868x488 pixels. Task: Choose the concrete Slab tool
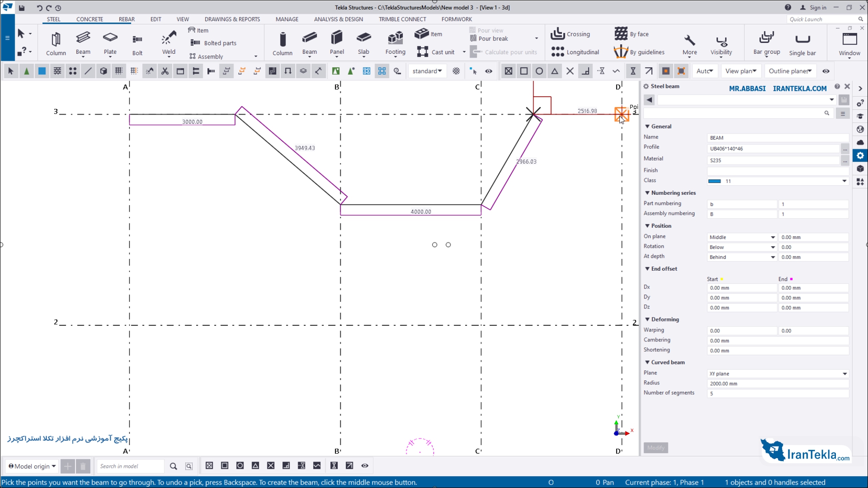364,43
